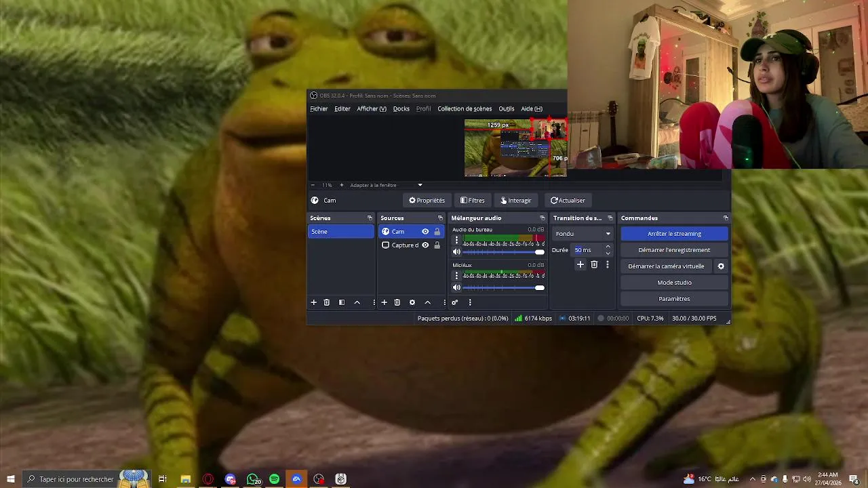Show hidden system tray icons
Image resolution: width=868 pixels, height=488 pixels.
coord(752,479)
